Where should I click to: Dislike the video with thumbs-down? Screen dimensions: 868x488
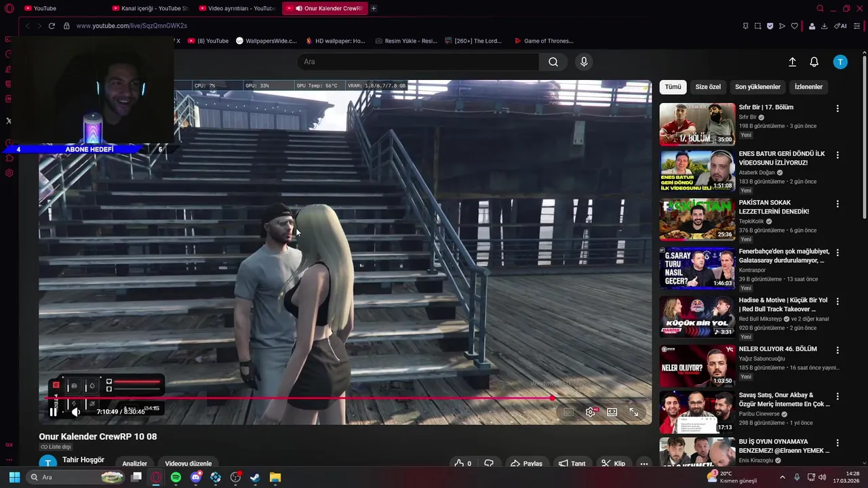(x=489, y=464)
